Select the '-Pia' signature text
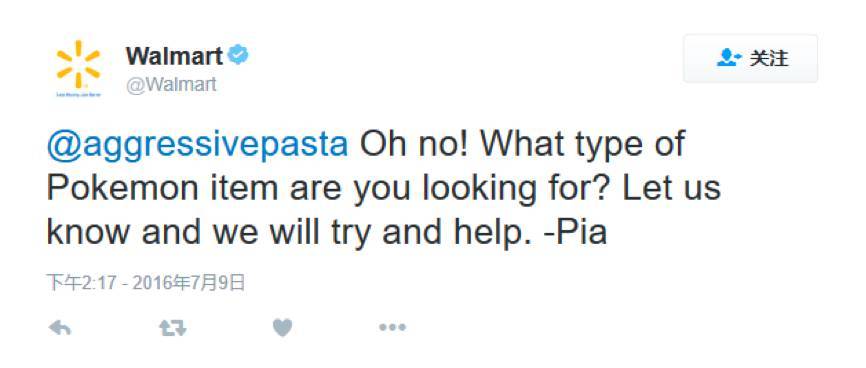866x368 pixels. (575, 232)
